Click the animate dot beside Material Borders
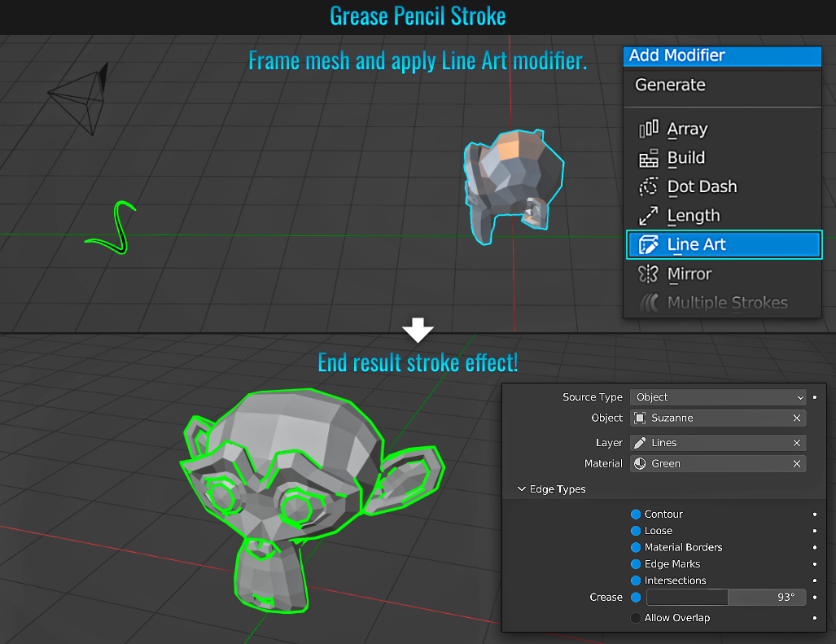Screen dimensions: 836x644 (x=815, y=547)
